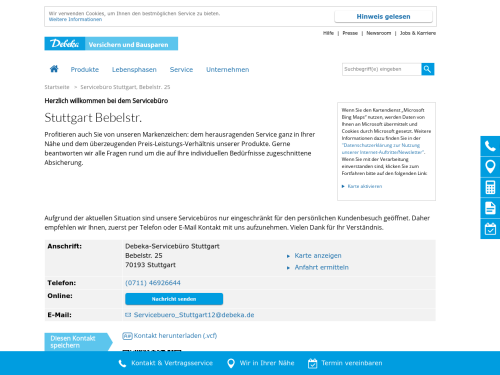Open the Lebensphasen menu
Viewport: 500px width, 375px height.
pyautogui.click(x=134, y=70)
